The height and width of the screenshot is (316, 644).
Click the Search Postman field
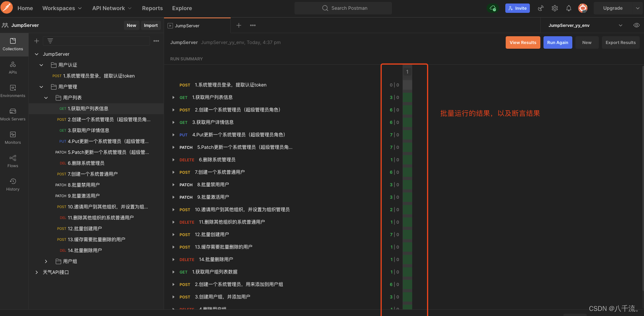tap(343, 8)
